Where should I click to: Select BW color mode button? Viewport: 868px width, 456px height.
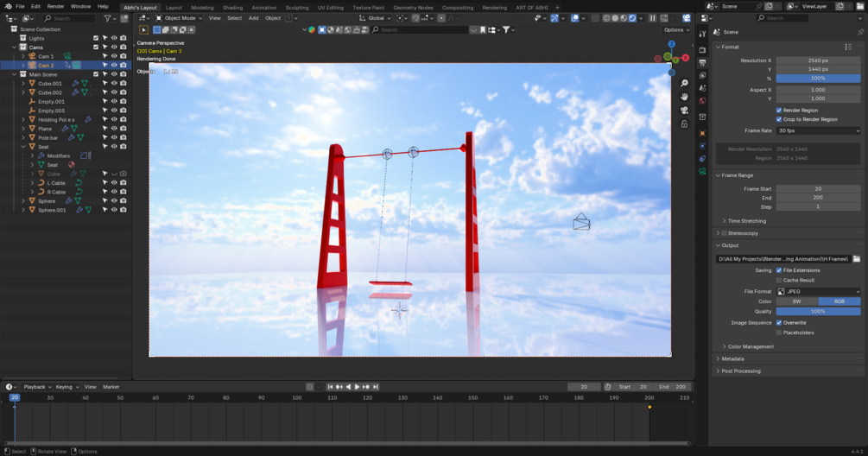pos(797,301)
